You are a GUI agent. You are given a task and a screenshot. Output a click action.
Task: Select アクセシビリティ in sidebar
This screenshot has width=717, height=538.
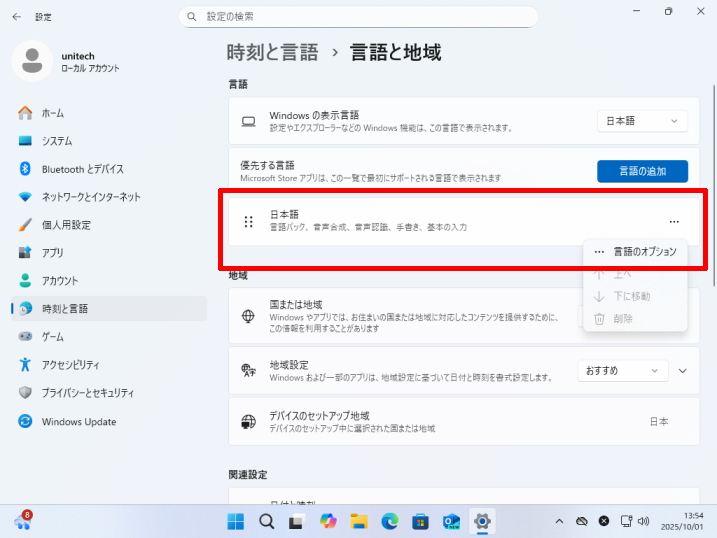[x=70, y=365]
